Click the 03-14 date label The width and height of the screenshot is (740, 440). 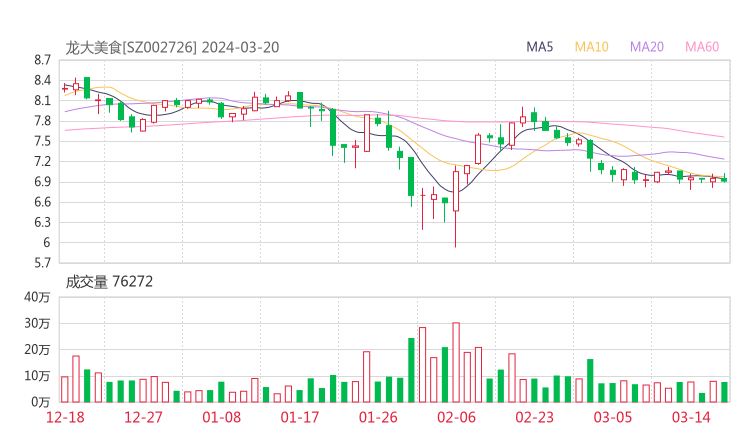point(691,417)
